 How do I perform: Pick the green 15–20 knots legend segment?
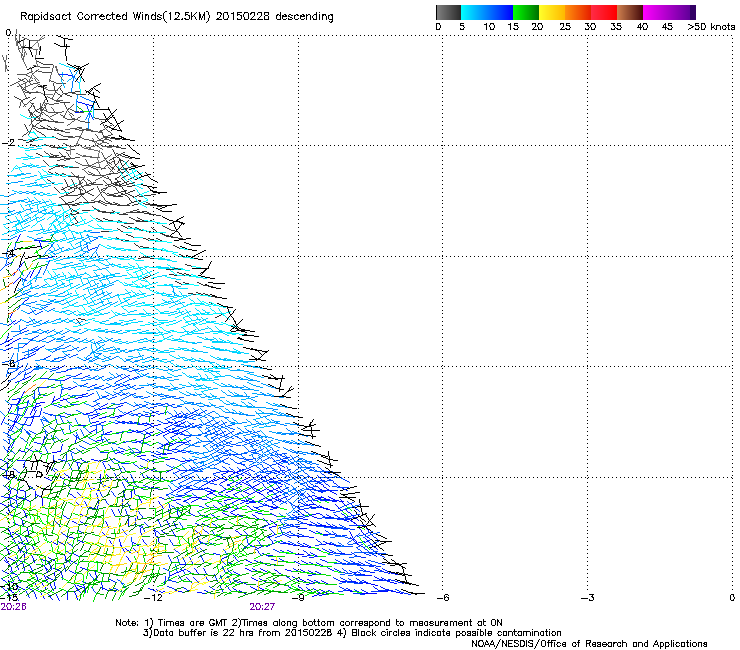pyautogui.click(x=526, y=12)
